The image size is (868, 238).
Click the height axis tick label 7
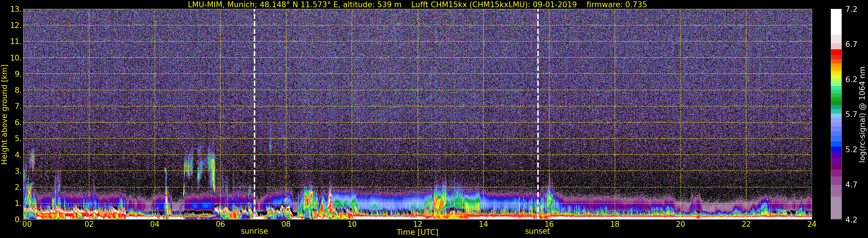(18, 106)
